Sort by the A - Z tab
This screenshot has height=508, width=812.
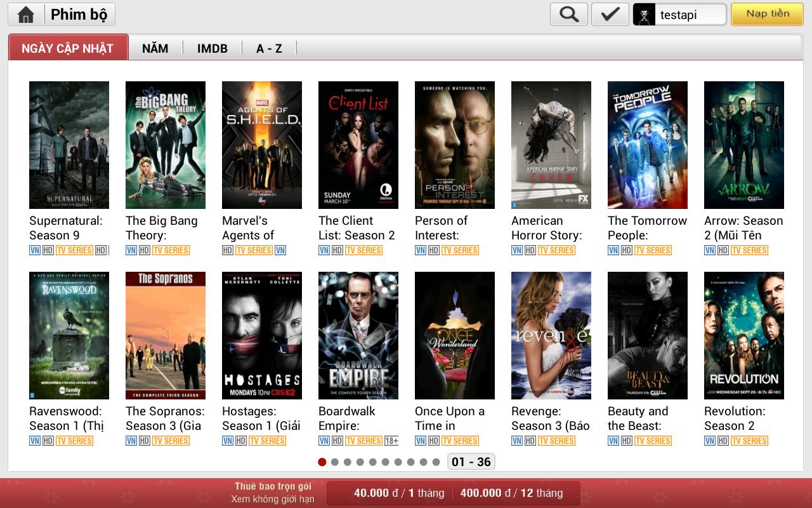[x=269, y=48]
